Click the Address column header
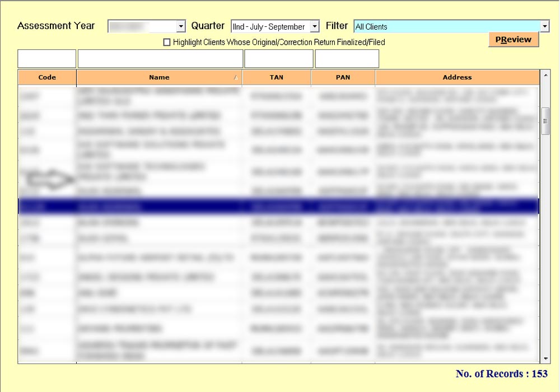Image resolution: width=560 pixels, height=392 pixels. [457, 77]
